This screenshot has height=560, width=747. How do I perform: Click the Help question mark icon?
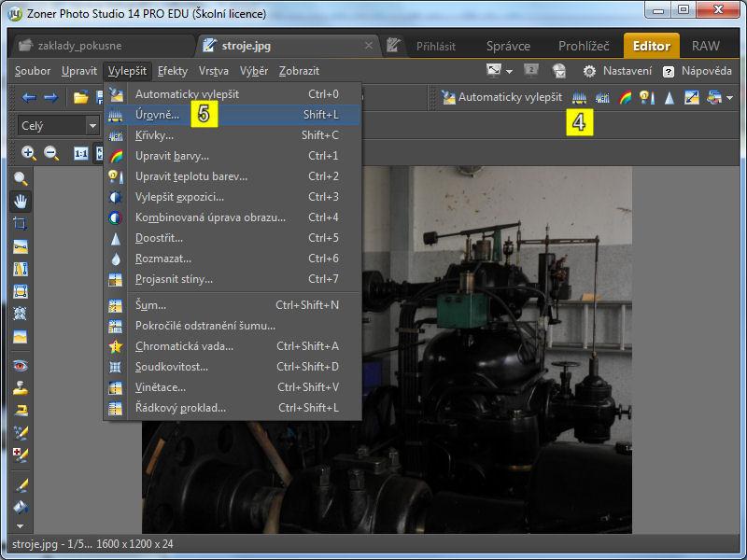pyautogui.click(x=669, y=72)
